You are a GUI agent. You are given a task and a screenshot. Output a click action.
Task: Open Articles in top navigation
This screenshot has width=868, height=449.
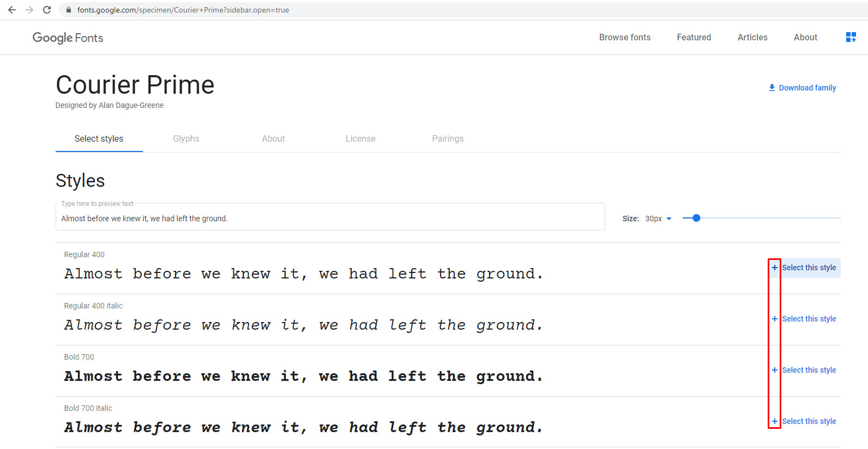click(752, 37)
